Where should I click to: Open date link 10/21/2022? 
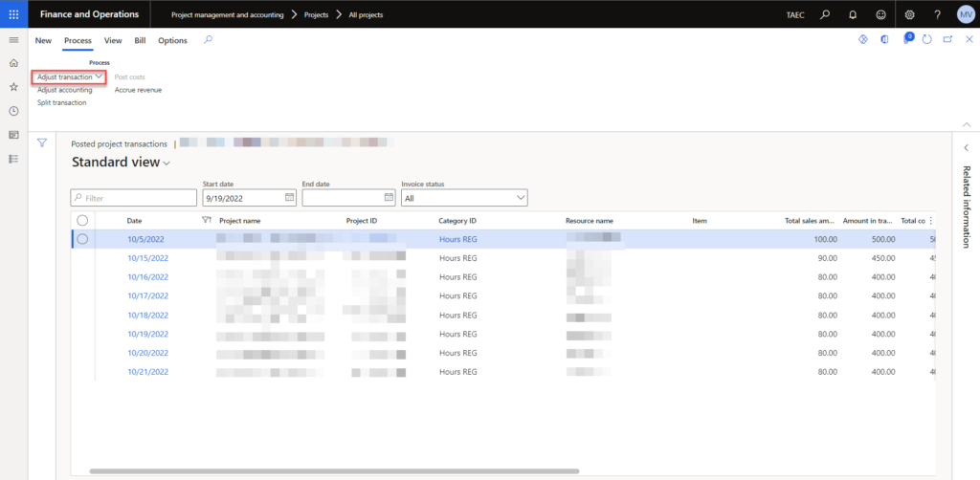tap(148, 371)
